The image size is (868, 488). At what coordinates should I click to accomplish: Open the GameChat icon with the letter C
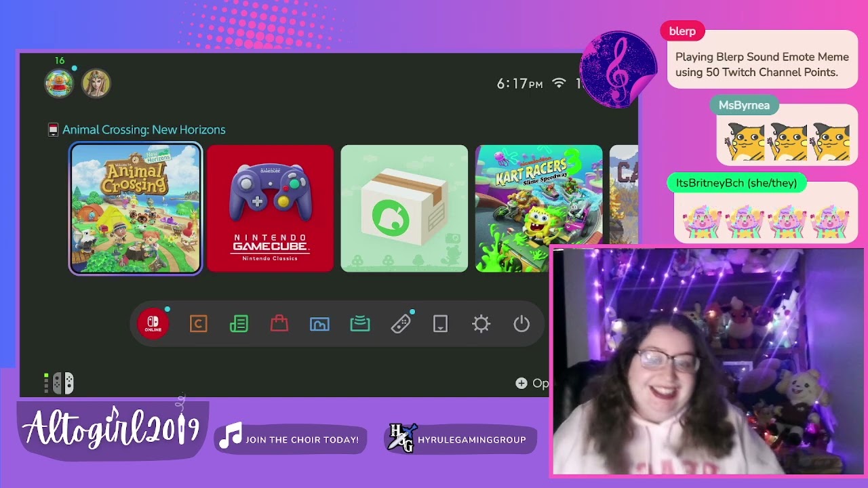[x=198, y=324]
